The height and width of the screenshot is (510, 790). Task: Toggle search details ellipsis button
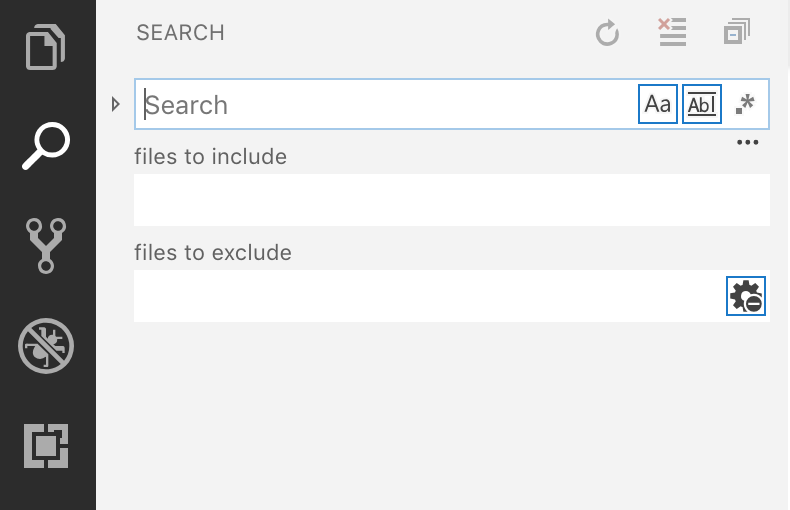747,143
